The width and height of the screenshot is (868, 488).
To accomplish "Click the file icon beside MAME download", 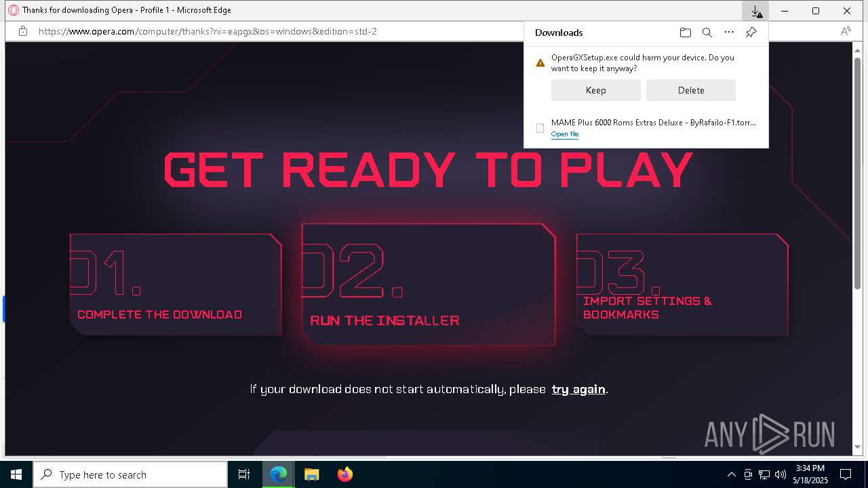I will tap(540, 128).
